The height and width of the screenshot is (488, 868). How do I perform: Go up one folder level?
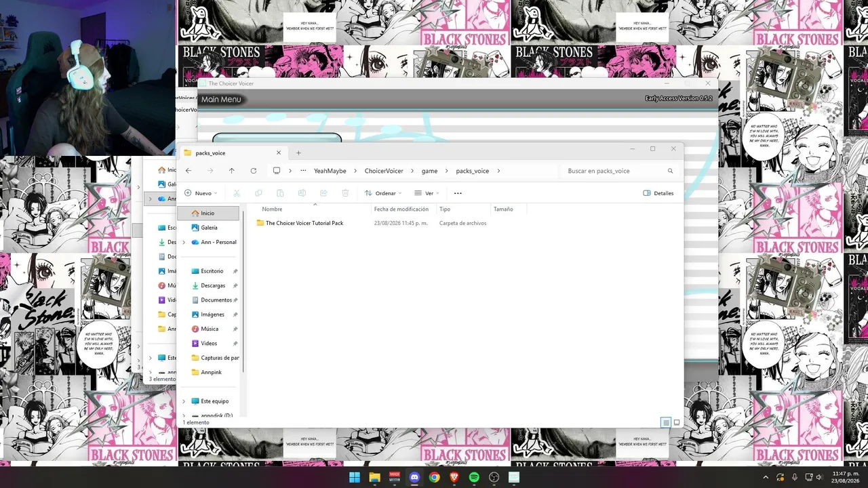(x=232, y=171)
